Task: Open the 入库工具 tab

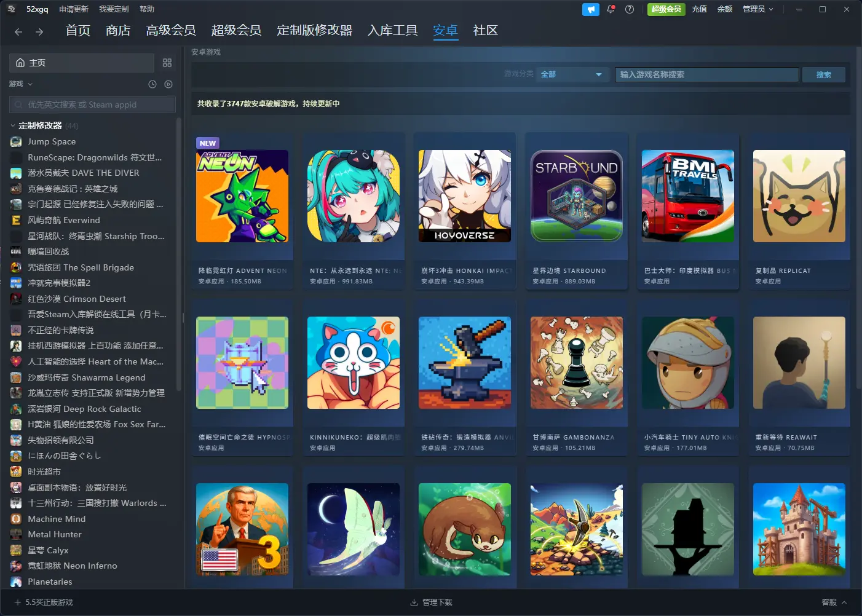Action: [x=393, y=30]
